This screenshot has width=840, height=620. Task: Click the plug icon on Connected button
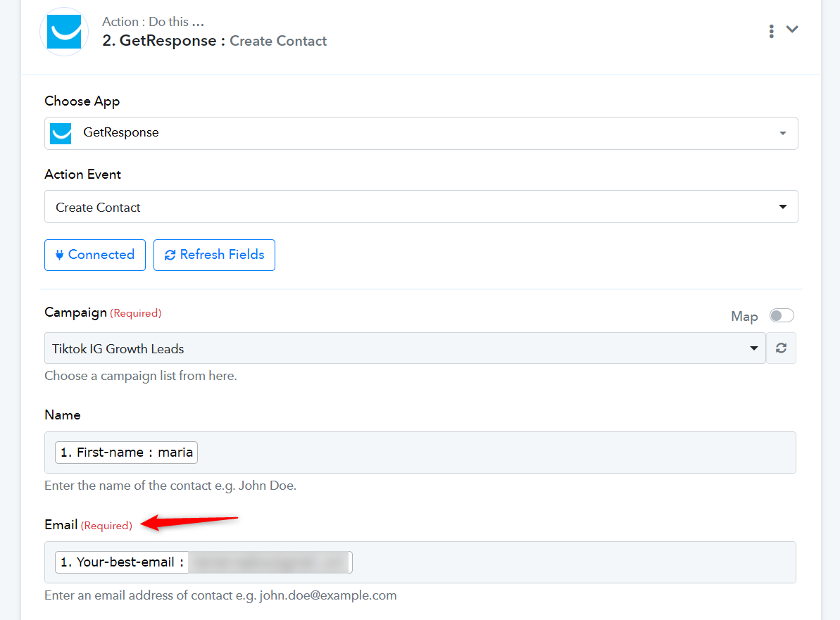click(59, 255)
